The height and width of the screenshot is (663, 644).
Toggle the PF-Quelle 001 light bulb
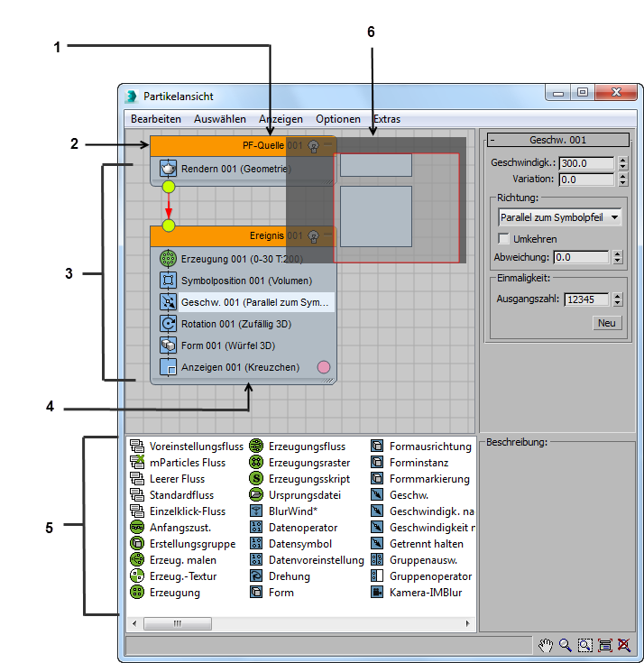click(x=313, y=146)
